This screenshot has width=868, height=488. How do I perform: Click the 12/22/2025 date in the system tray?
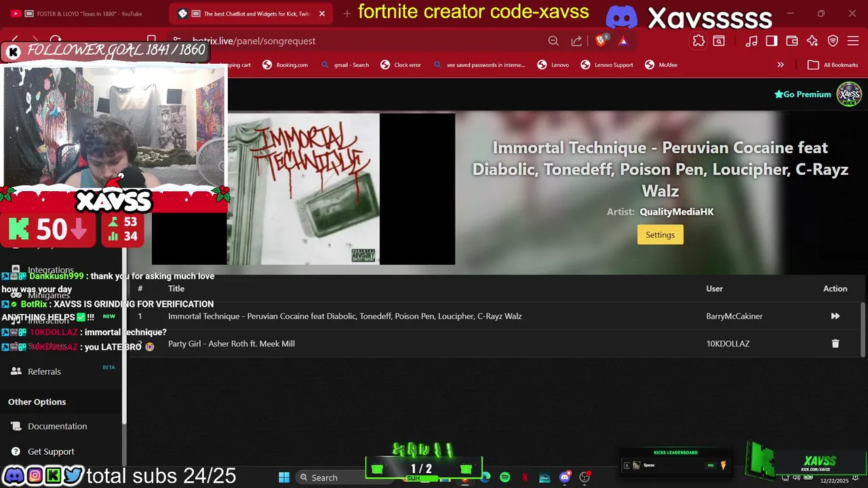point(834,481)
